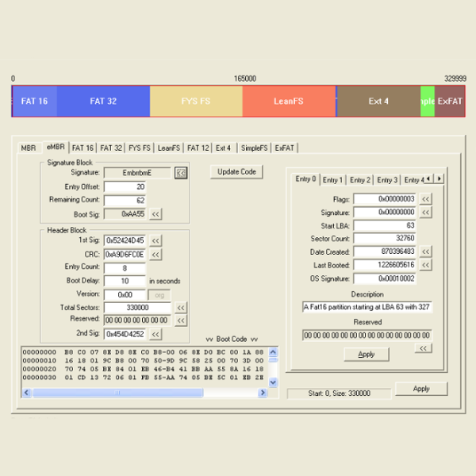Click the Update Code button
476x476 pixels.
(236, 172)
